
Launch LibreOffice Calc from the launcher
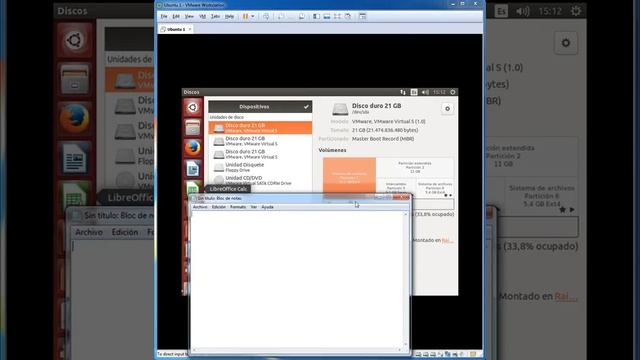click(193, 187)
